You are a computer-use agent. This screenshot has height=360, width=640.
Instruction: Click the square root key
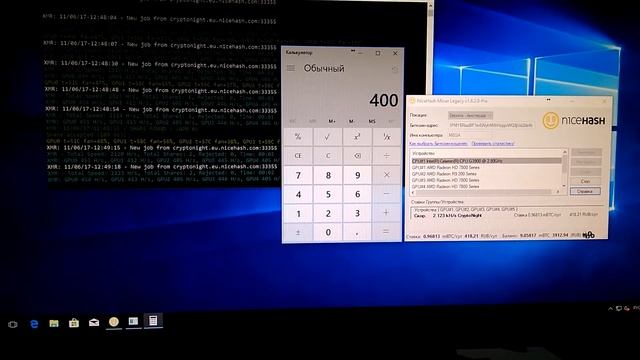[328, 137]
